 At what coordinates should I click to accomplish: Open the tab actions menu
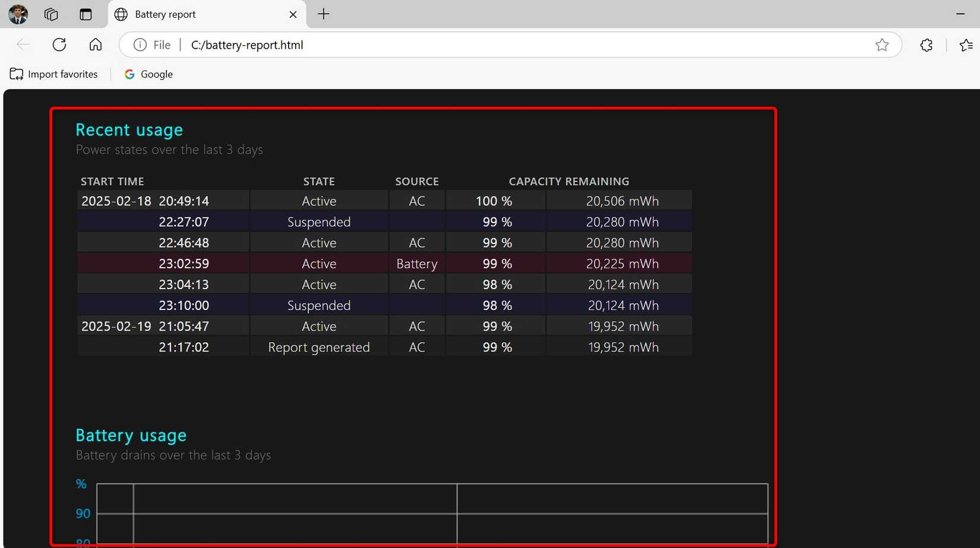(86, 14)
